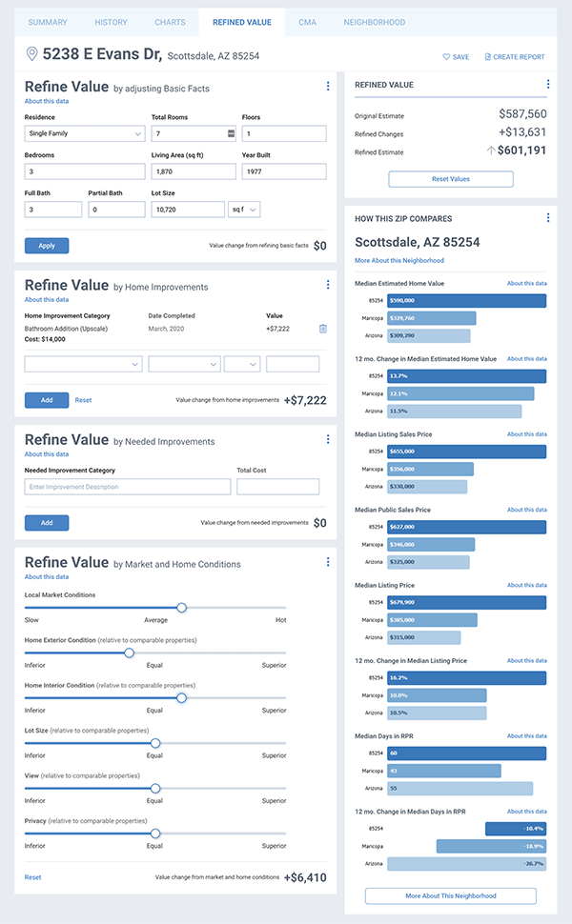Image resolution: width=572 pixels, height=924 pixels.
Task: Click the heart Save icon
Action: [446, 57]
